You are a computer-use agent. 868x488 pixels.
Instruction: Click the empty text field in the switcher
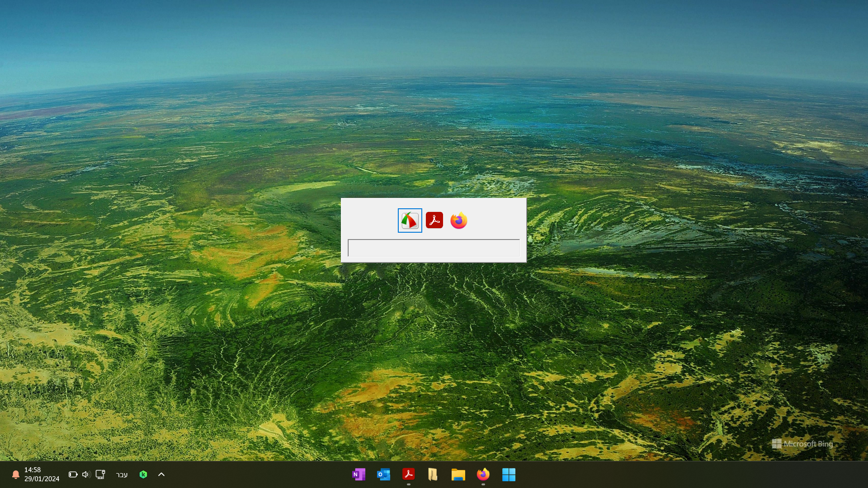(434, 248)
